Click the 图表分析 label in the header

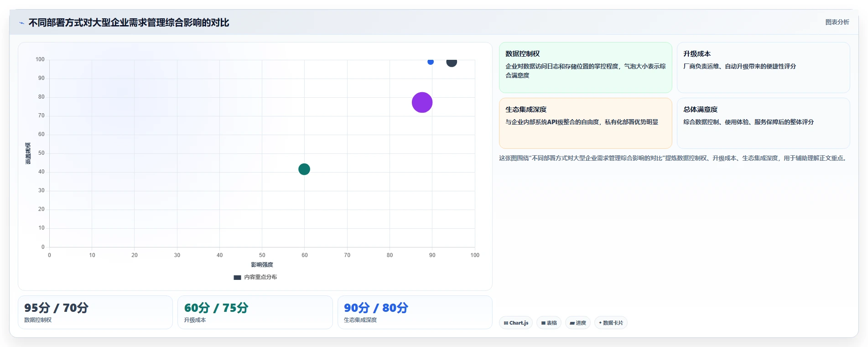click(x=837, y=22)
